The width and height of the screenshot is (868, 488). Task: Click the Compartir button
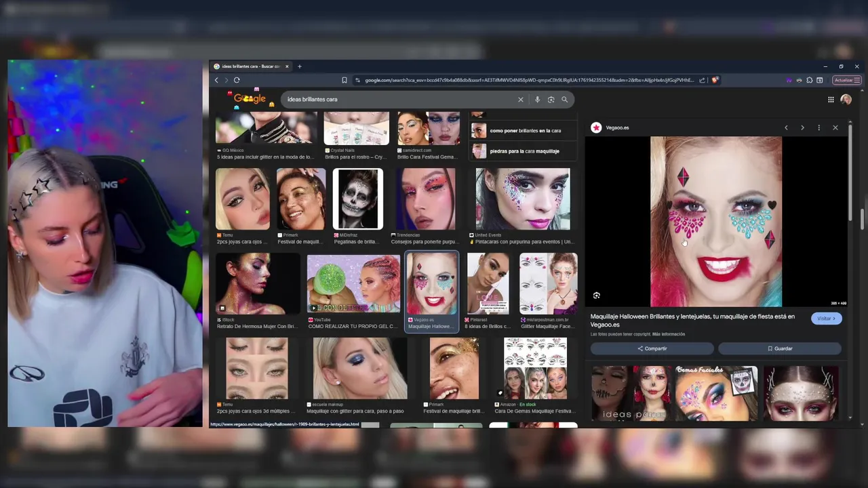(x=652, y=348)
